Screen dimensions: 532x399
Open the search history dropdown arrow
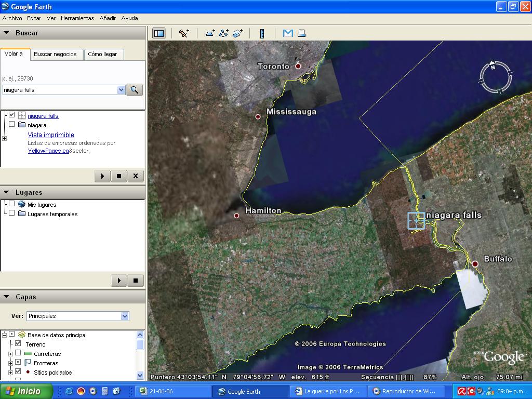tap(121, 90)
